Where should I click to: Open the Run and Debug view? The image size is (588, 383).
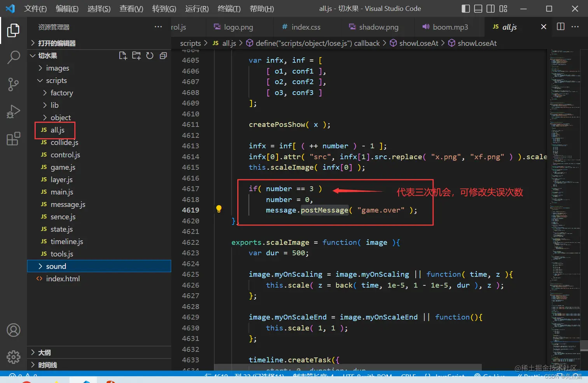coord(13,112)
